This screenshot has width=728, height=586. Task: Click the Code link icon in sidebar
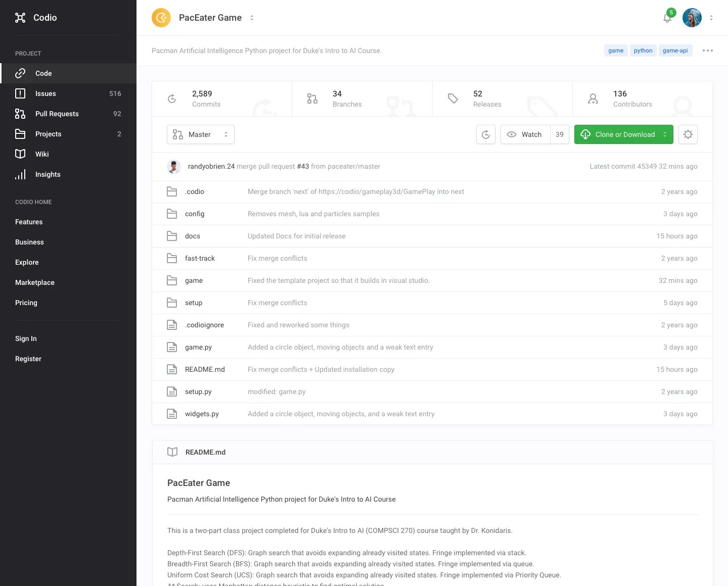(20, 73)
